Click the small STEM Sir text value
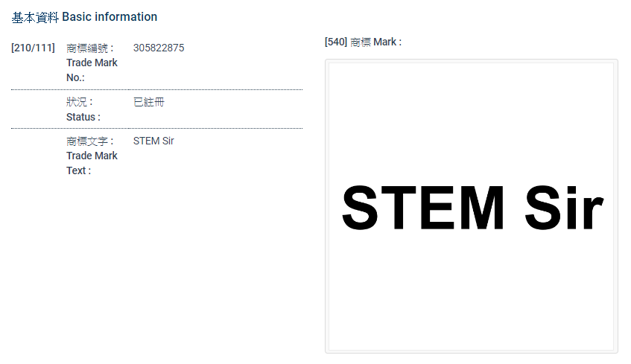The width and height of the screenshot is (631, 364). point(153,141)
